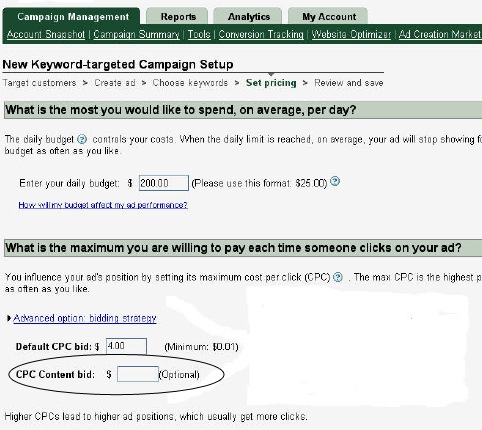Image resolution: width=482 pixels, height=430 pixels.
Task: Focus the Default CPC bid field
Action: pos(126,346)
